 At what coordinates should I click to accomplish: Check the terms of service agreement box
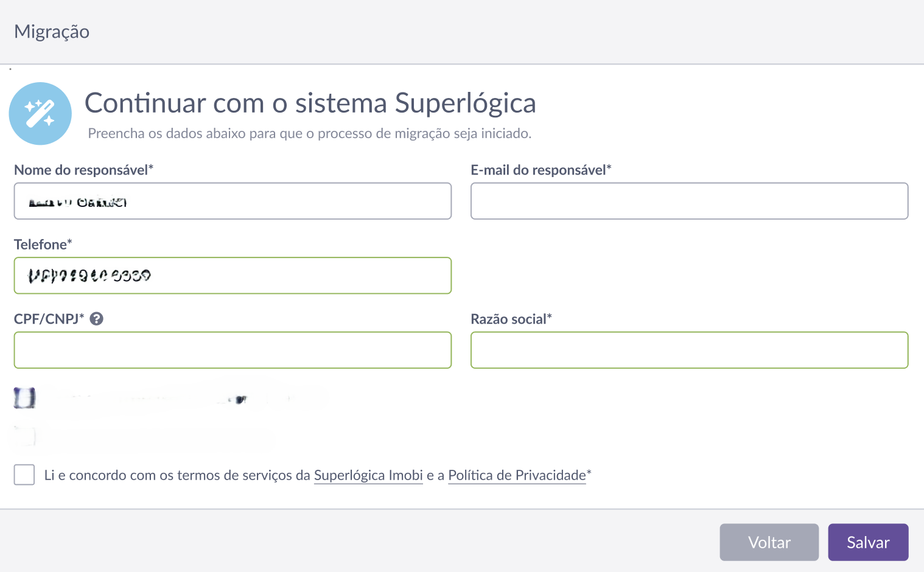pos(24,475)
